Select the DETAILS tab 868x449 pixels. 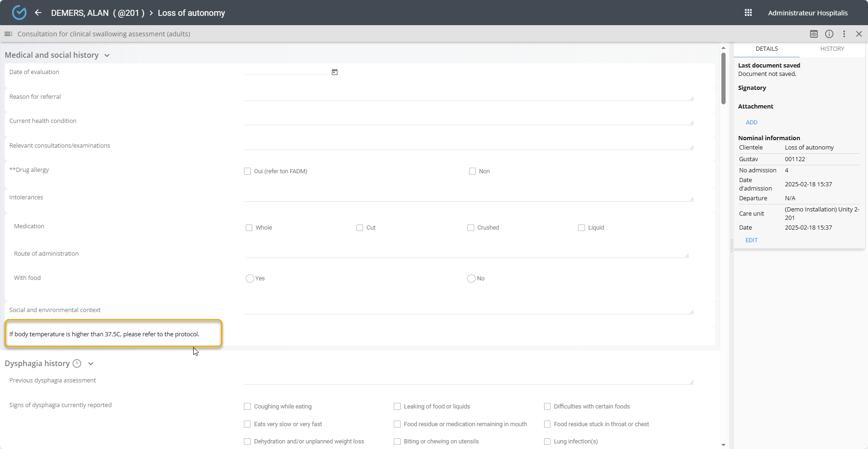point(767,49)
